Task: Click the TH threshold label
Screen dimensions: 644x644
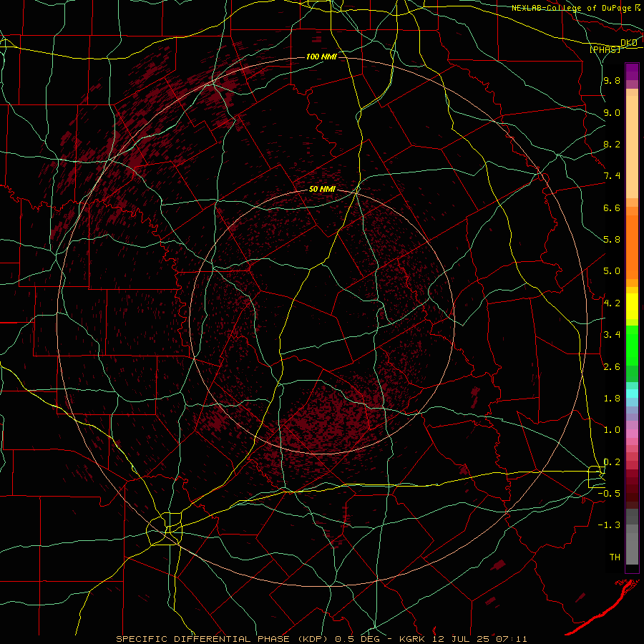Action: tap(615, 557)
